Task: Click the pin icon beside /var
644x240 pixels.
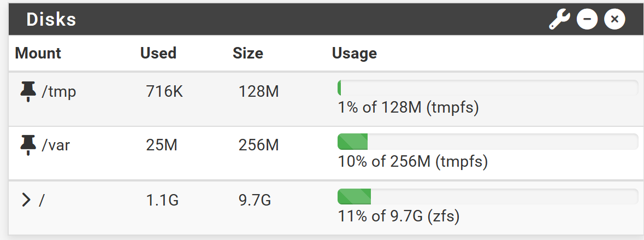Action: (28, 145)
